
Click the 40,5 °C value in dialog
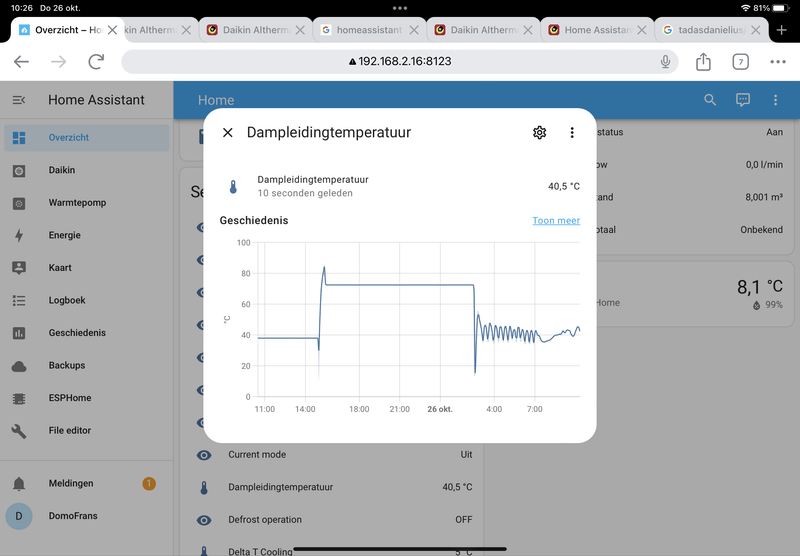[x=564, y=187]
